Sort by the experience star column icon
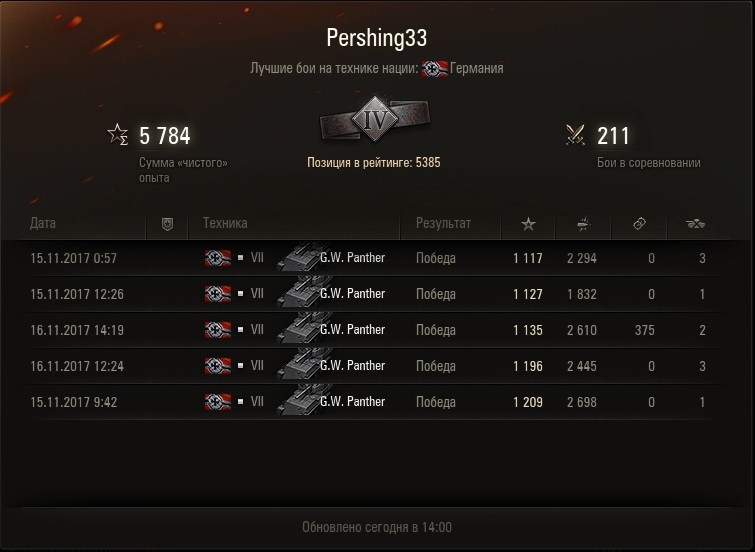The width and height of the screenshot is (755, 552). point(528,223)
